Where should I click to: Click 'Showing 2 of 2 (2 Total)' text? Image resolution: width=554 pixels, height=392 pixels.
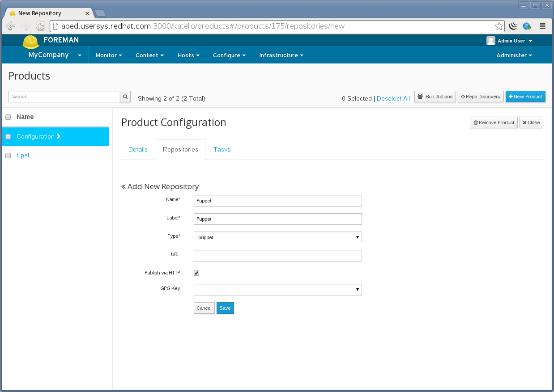coord(171,98)
